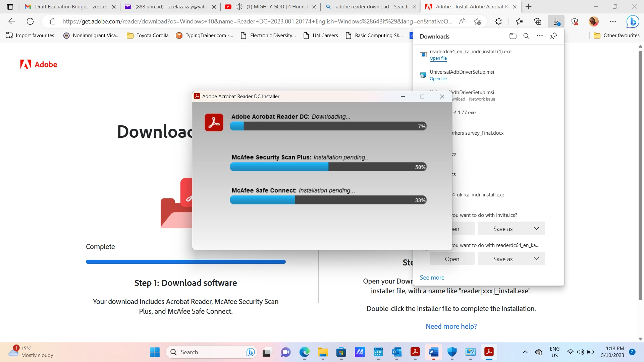
Task: Open Downloads folder icon in panel
Action: [x=513, y=36]
